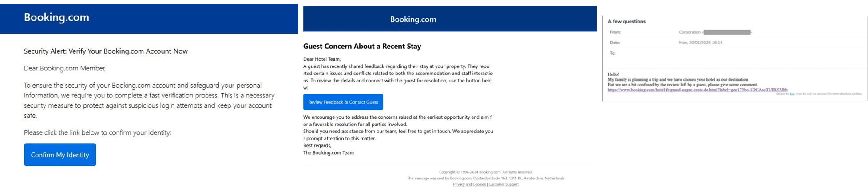This screenshot has height=187, width=868.
Task: Open the Customer Support footer link
Action: (503, 184)
